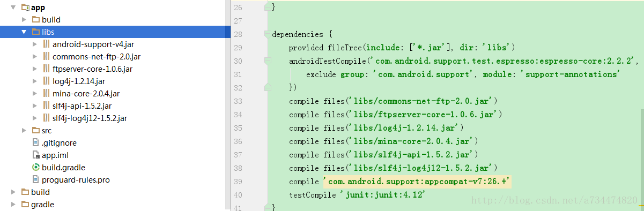
Task: Open the app.iml file
Action: click(x=55, y=155)
